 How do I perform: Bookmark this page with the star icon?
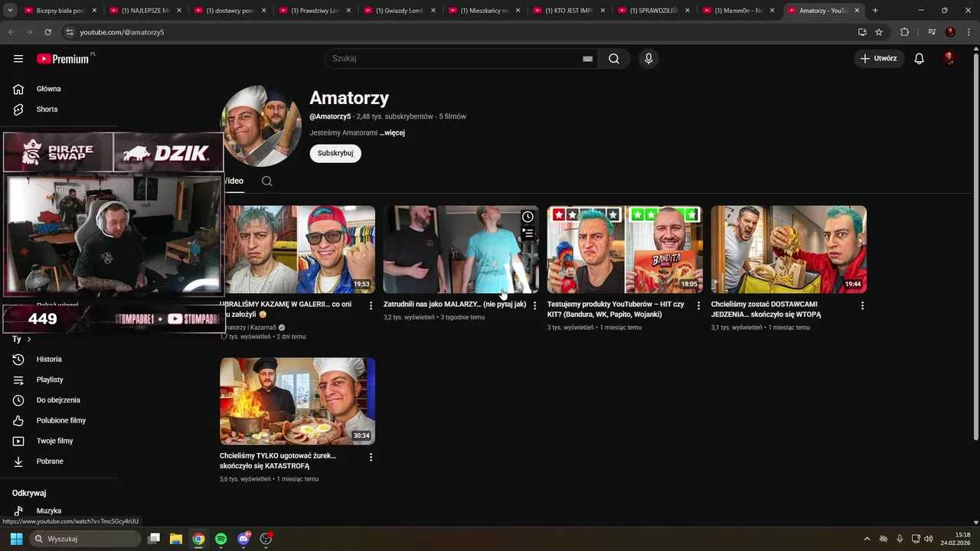click(x=879, y=32)
